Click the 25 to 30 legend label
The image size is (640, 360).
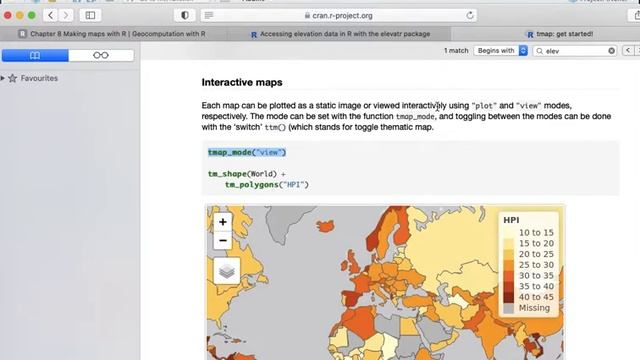pos(536,265)
